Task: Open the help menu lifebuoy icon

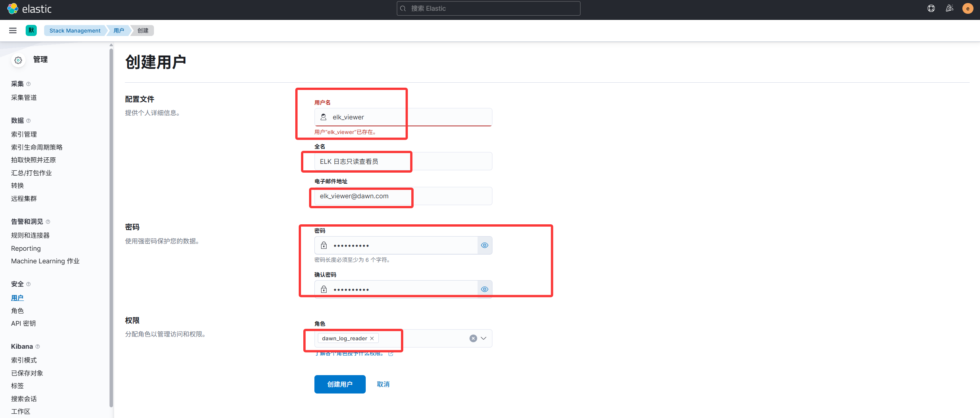Action: (931, 8)
